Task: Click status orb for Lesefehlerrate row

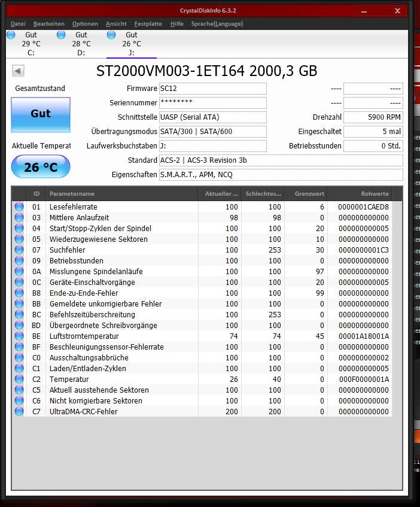Action: pyautogui.click(x=19, y=207)
